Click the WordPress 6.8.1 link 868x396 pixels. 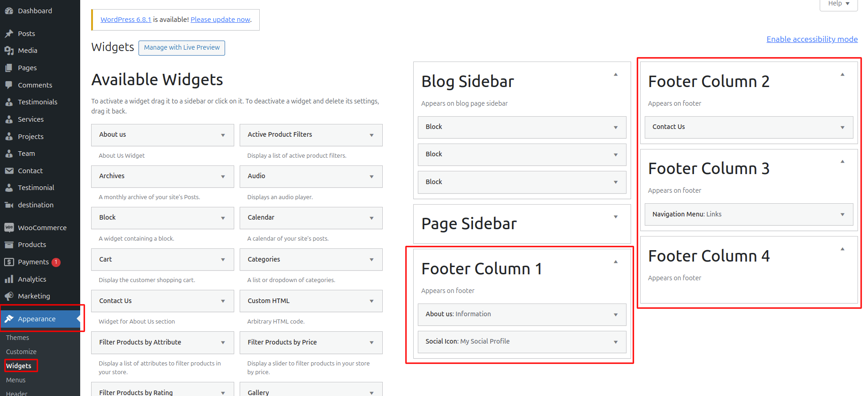point(126,20)
